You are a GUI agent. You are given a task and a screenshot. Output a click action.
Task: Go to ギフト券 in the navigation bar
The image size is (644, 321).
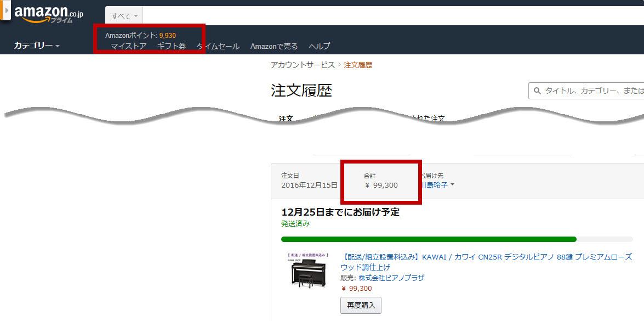(x=171, y=46)
